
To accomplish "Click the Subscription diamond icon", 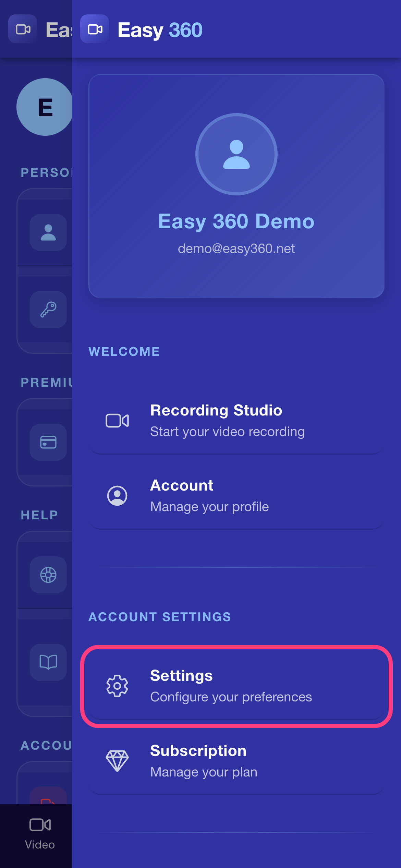I will [117, 761].
